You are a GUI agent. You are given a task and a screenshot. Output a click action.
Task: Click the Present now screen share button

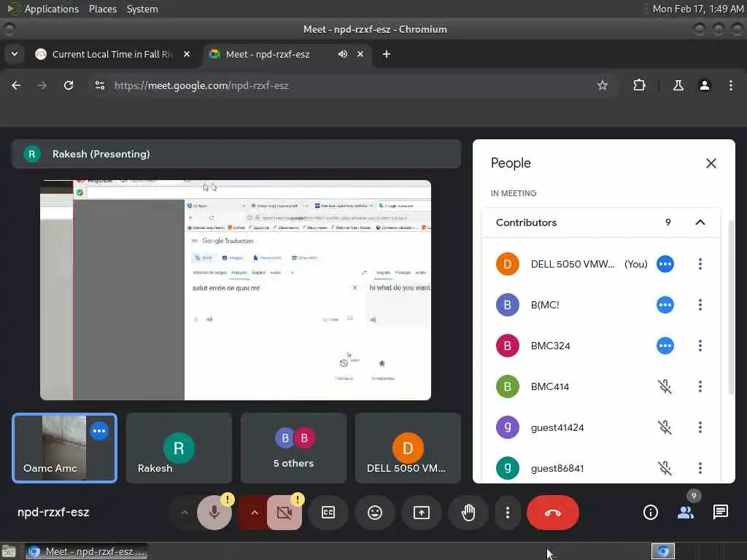[422, 513]
